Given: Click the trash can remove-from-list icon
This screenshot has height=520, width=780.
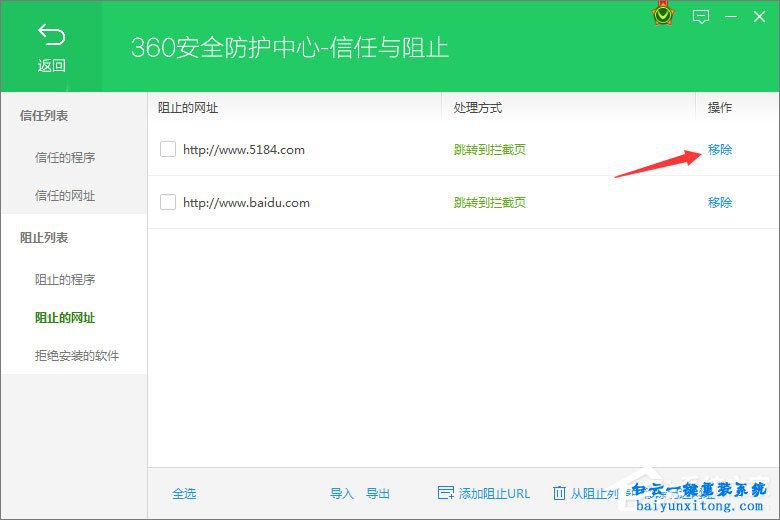Looking at the screenshot, I should 560,493.
